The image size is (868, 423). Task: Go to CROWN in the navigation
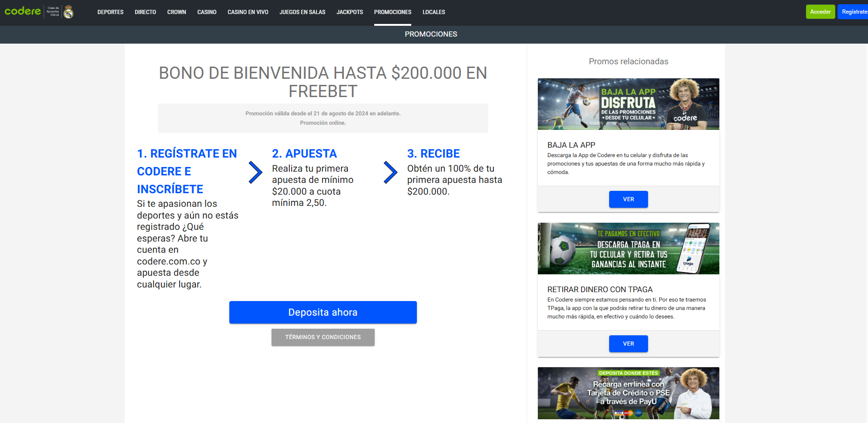tap(176, 12)
